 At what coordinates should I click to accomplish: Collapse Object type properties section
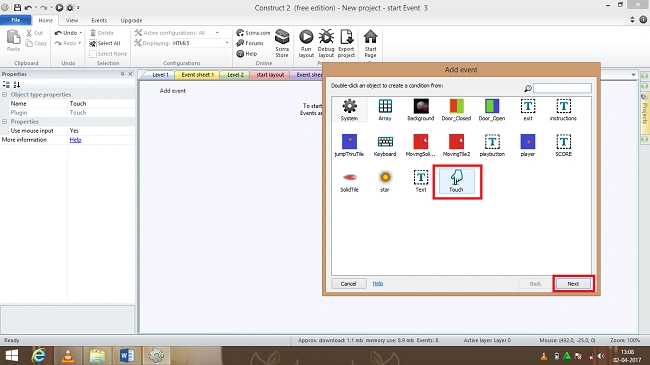5,95
